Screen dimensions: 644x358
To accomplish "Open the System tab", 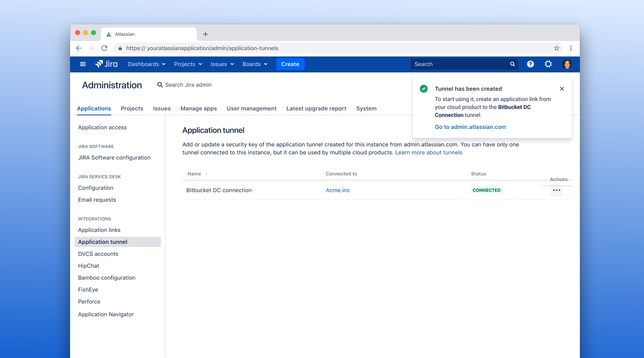I will click(x=366, y=109).
